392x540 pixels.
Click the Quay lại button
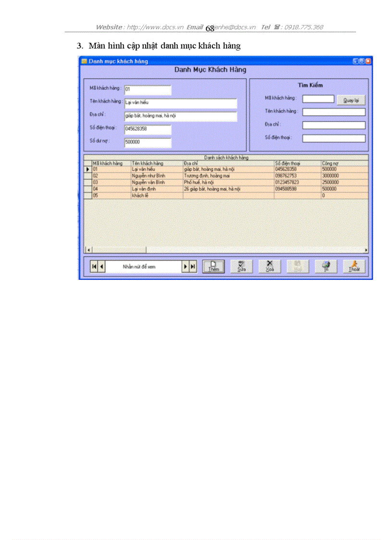pyautogui.click(x=351, y=100)
